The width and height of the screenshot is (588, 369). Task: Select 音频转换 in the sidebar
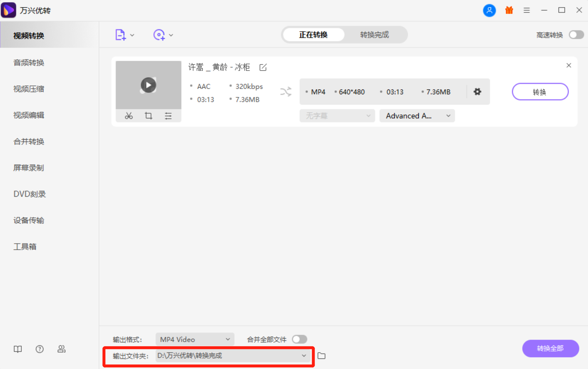29,63
